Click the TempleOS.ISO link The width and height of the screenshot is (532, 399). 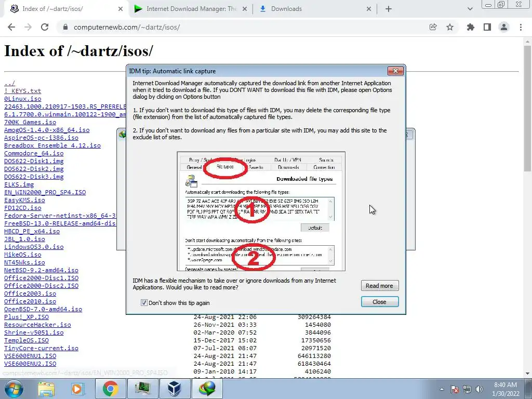(x=26, y=340)
